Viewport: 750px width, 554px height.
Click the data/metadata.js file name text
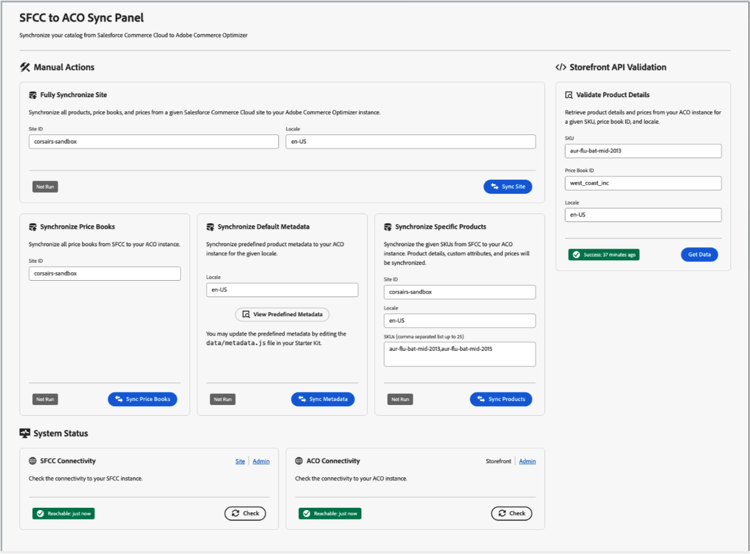coord(236,343)
